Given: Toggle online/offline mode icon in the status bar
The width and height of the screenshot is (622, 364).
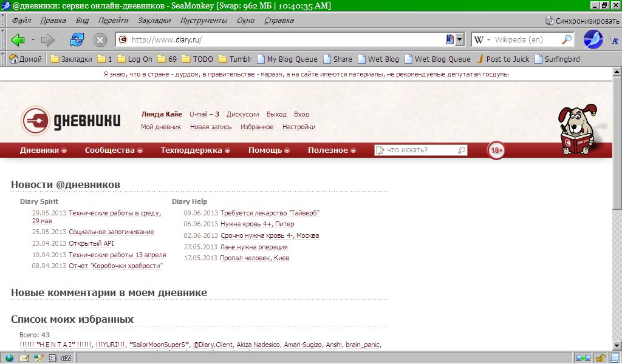Looking at the screenshot, I should (583, 358).
